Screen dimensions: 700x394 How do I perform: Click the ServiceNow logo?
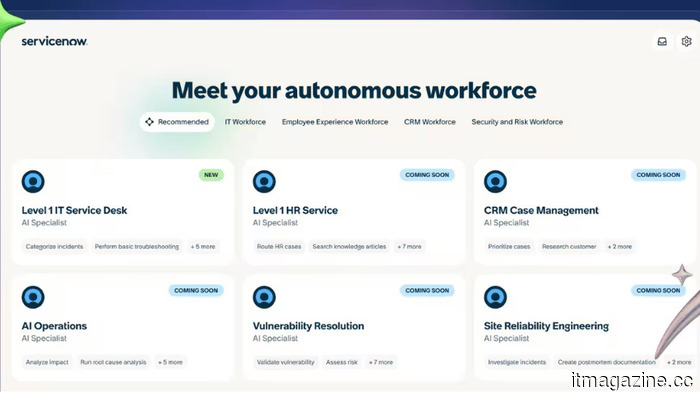coord(54,41)
